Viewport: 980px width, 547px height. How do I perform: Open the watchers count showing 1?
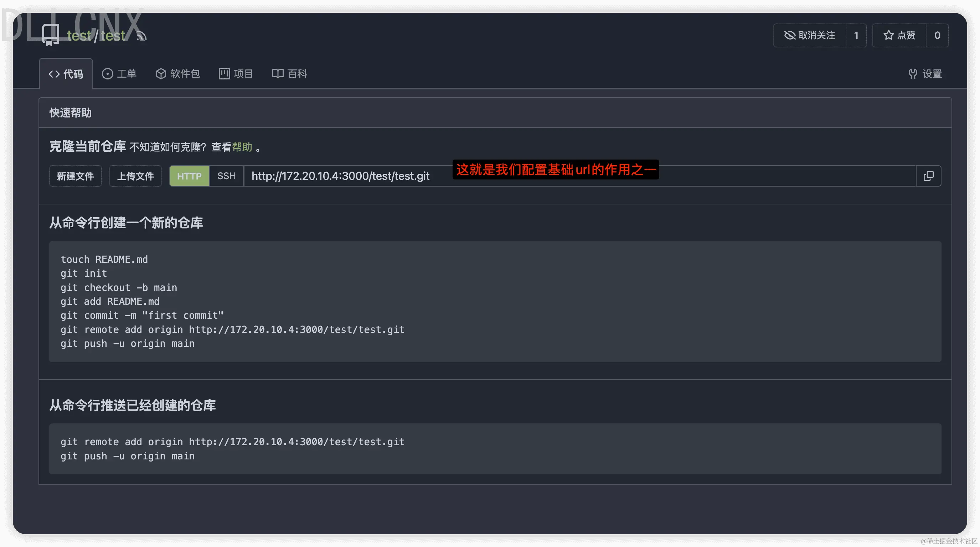[856, 35]
